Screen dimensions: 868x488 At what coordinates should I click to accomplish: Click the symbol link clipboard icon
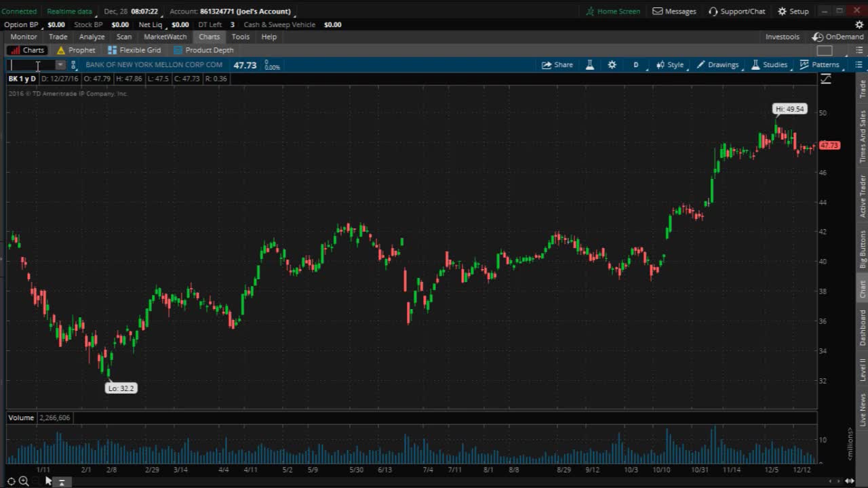[74, 65]
